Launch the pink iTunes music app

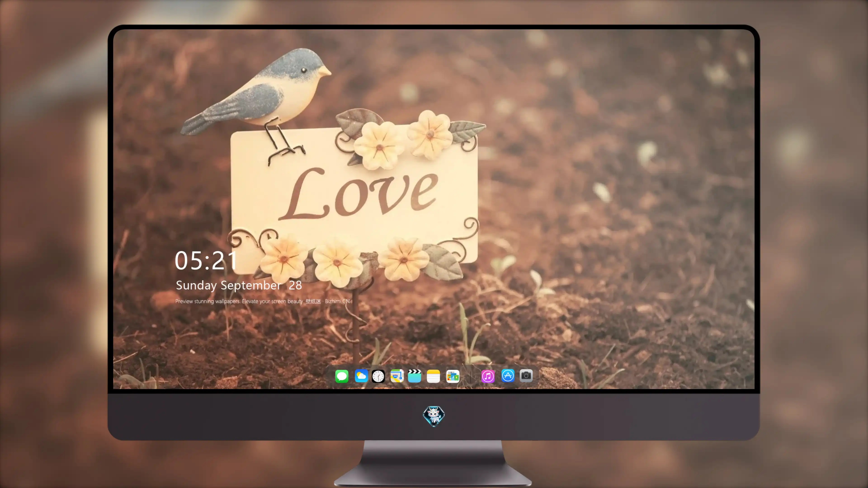pos(488,376)
